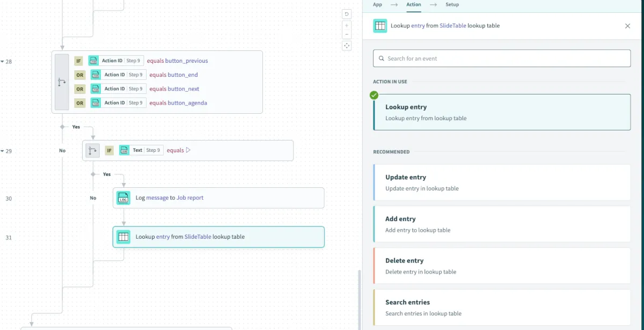Click the branch icon on step 28
Image resolution: width=644 pixels, height=330 pixels.
click(x=62, y=82)
